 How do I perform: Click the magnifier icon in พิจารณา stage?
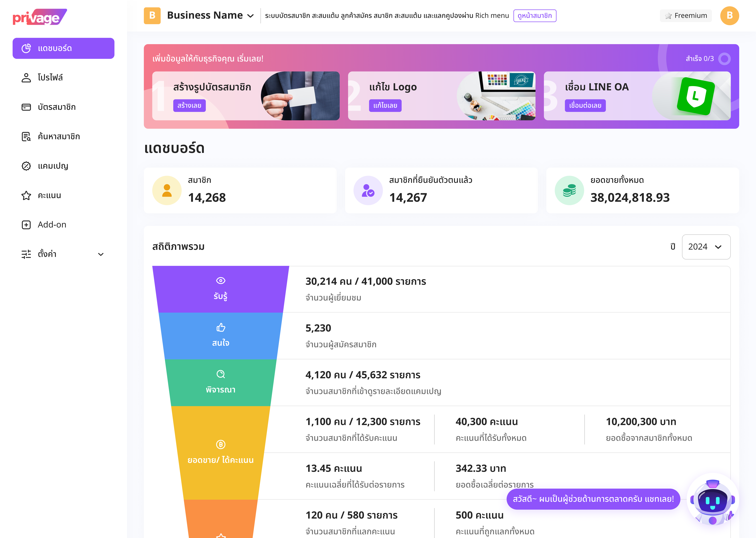pos(221,374)
